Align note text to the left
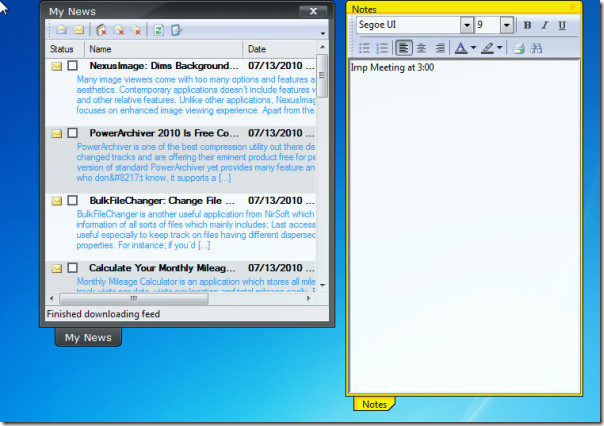The width and height of the screenshot is (604, 426). tap(403, 48)
